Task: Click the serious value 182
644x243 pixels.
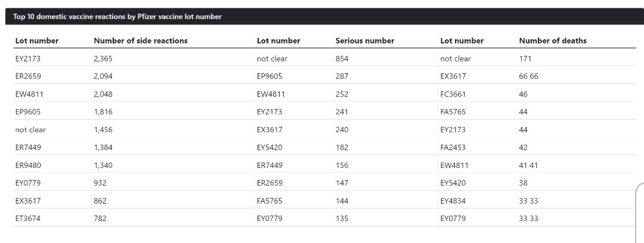Action: (342, 147)
